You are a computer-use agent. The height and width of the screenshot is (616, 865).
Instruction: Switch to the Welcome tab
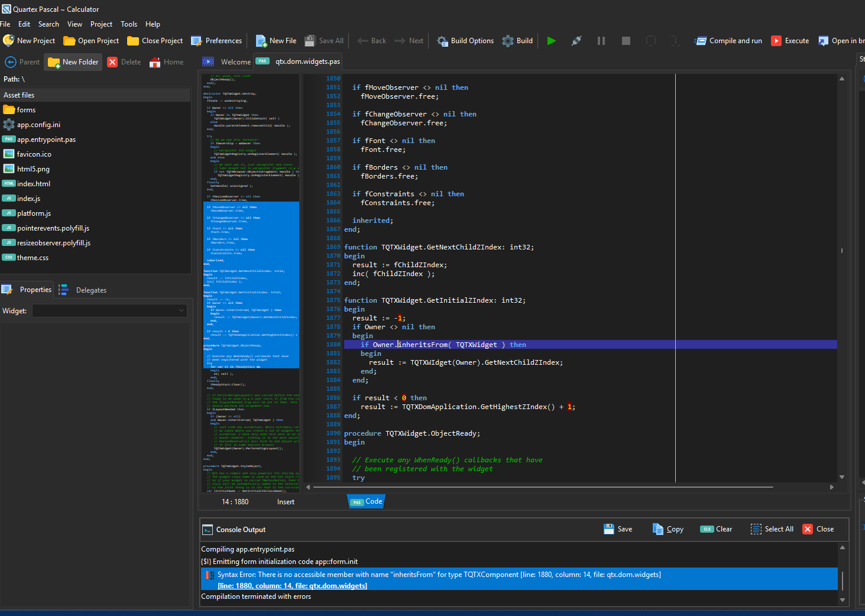click(x=235, y=62)
